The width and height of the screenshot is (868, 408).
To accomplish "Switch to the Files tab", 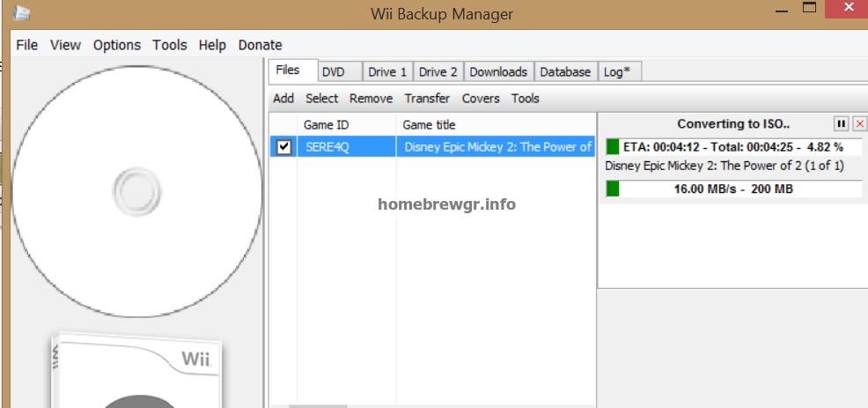I will (293, 70).
